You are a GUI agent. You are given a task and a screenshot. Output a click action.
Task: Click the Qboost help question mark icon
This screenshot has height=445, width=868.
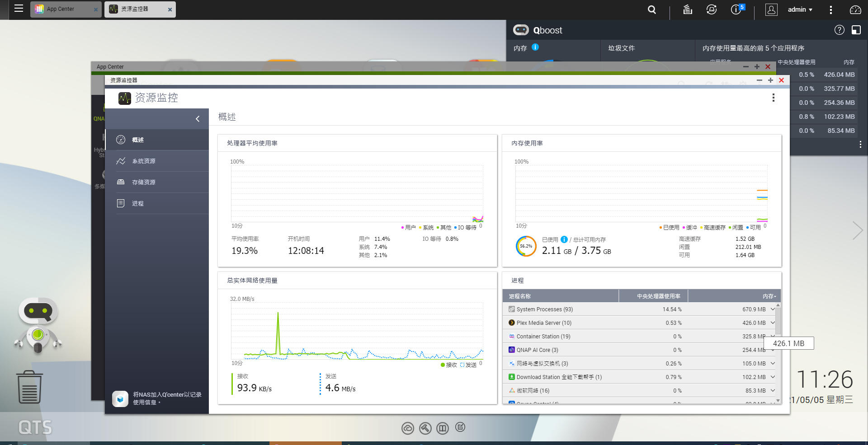point(839,30)
